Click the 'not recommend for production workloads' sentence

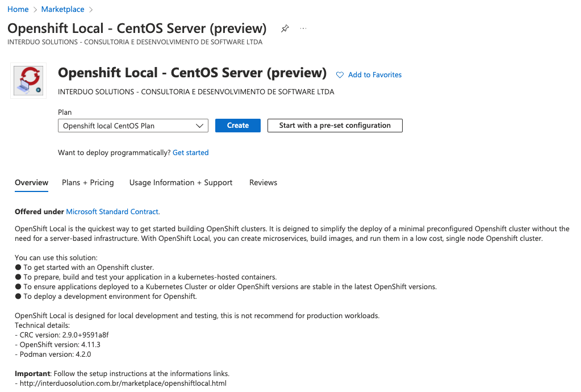[197, 316]
